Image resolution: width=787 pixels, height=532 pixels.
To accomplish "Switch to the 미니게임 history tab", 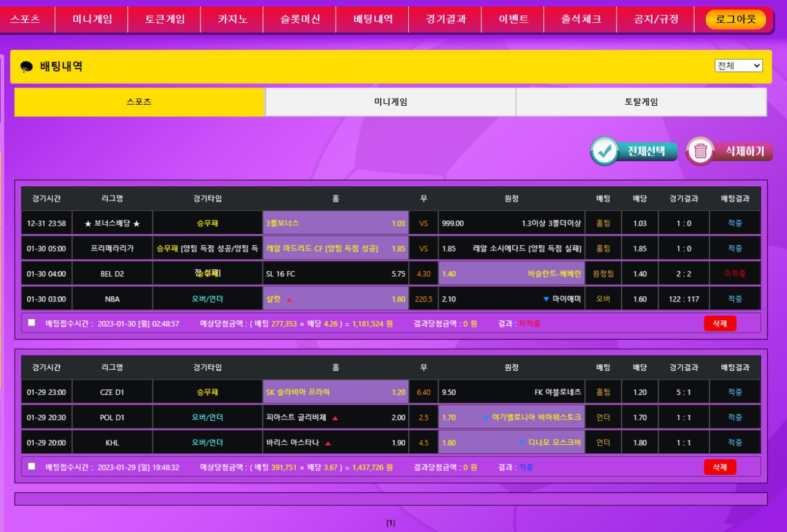I will 390,102.
